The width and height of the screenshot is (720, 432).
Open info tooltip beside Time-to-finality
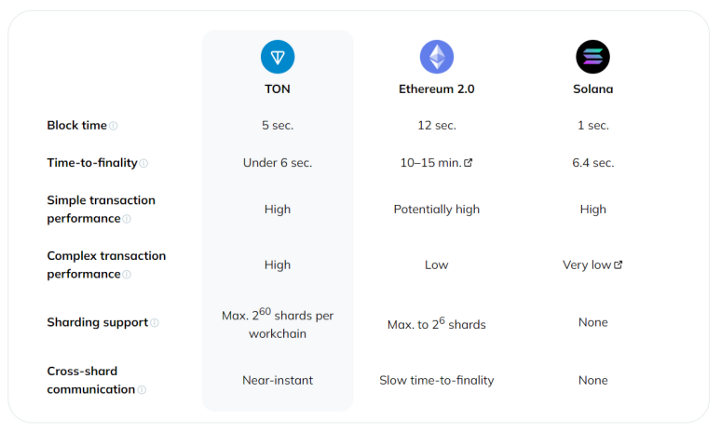pyautogui.click(x=144, y=163)
